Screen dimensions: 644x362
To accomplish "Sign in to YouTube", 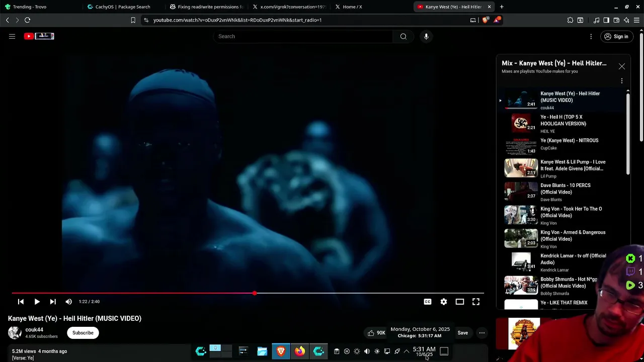I will coord(616,36).
